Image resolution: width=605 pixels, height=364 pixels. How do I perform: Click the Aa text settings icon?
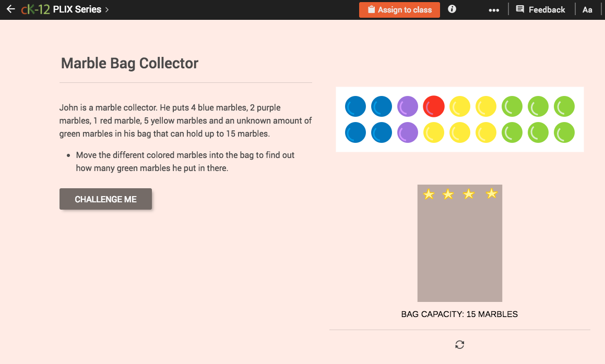588,9
